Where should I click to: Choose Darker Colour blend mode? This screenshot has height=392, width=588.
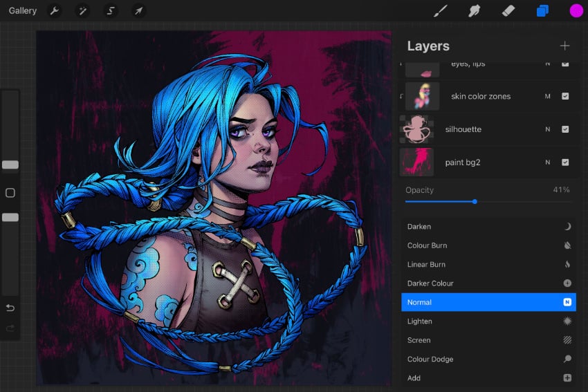pyautogui.click(x=488, y=283)
